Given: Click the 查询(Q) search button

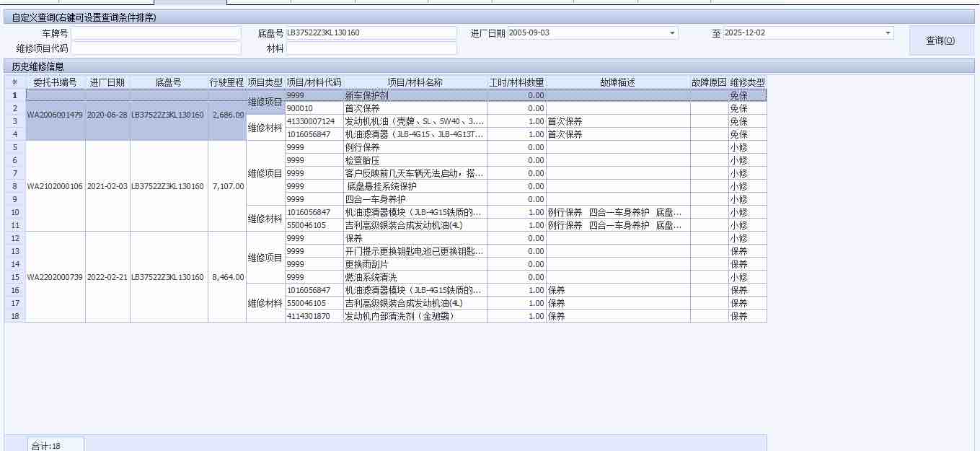Looking at the screenshot, I should (x=940, y=40).
